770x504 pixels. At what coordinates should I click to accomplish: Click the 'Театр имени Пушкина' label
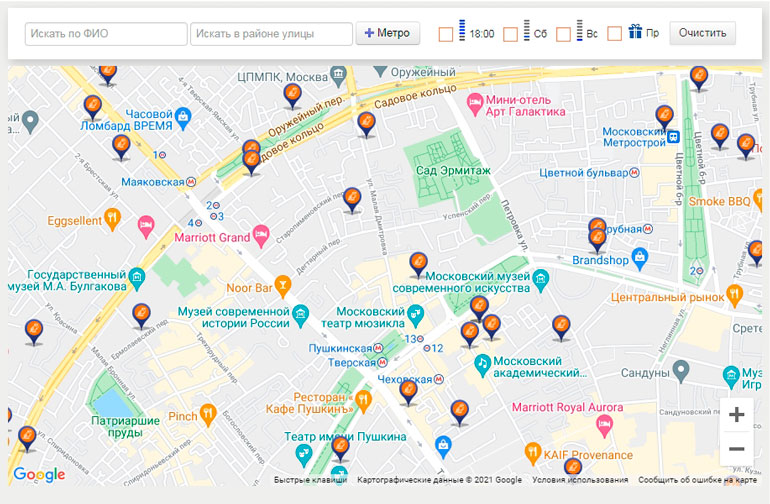[x=345, y=437]
